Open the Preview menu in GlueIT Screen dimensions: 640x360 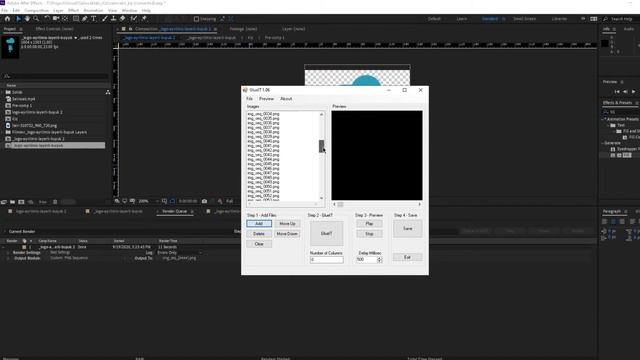point(267,99)
